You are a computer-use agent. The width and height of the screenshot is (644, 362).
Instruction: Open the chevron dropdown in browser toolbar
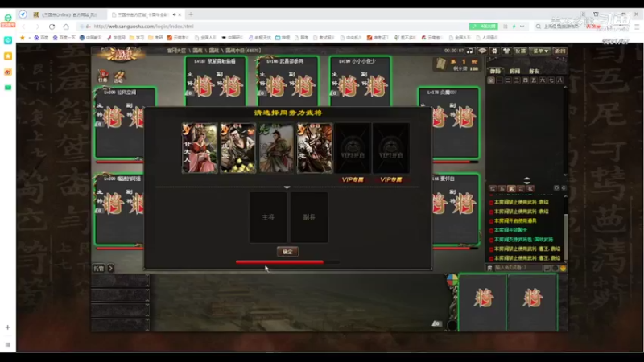tap(522, 27)
